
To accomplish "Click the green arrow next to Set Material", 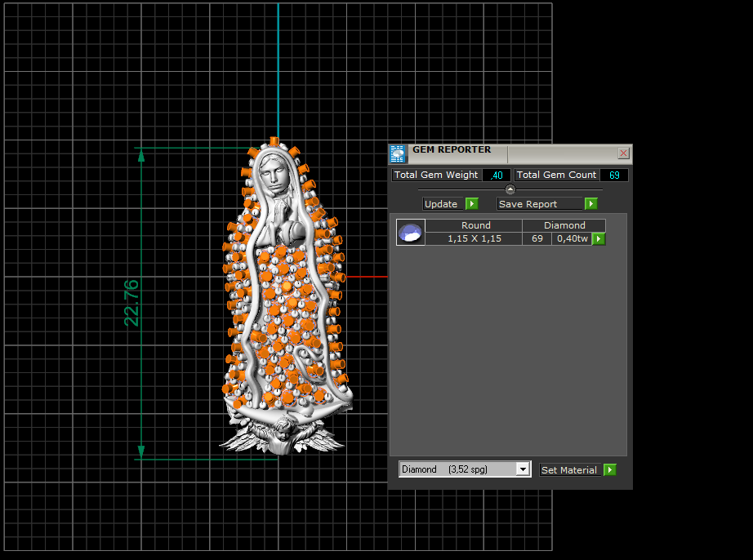I will (609, 470).
